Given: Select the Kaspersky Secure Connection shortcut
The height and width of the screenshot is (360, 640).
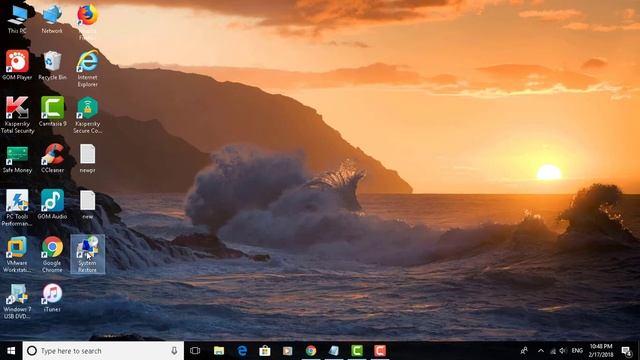Looking at the screenshot, I should point(87,115).
